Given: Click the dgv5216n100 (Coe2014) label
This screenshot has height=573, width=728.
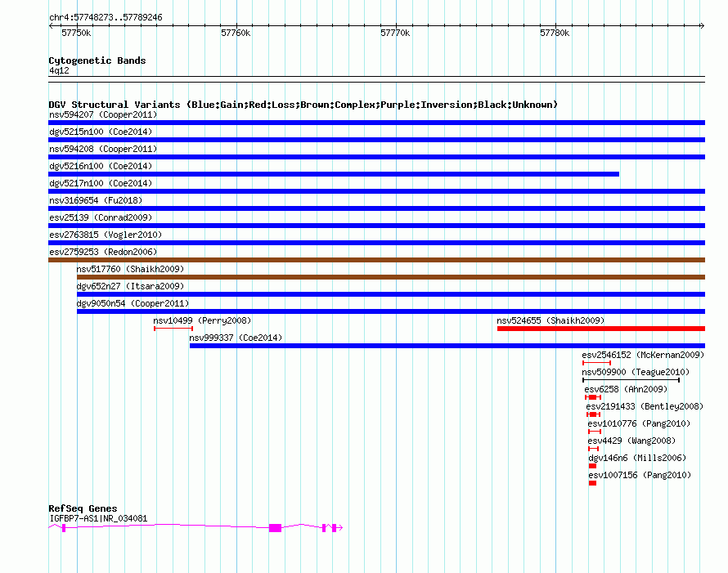Looking at the screenshot, I should tap(101, 166).
